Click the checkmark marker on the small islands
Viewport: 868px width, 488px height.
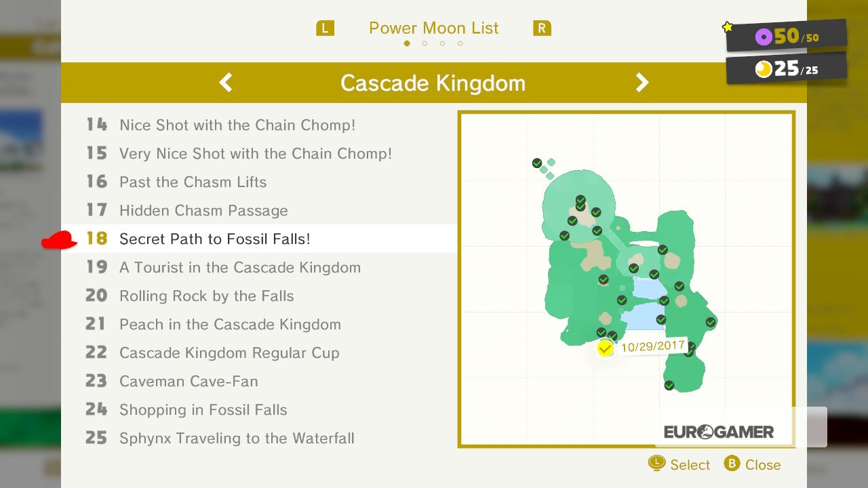(537, 163)
